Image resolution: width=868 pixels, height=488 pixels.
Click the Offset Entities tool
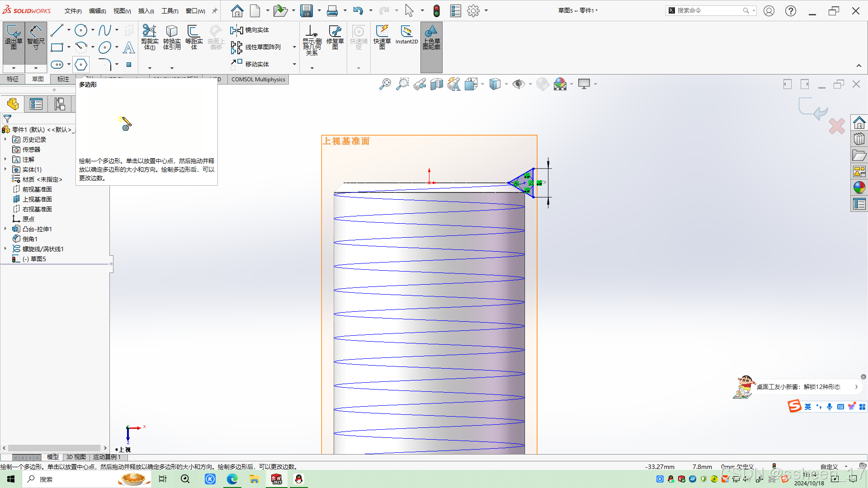[x=194, y=36]
